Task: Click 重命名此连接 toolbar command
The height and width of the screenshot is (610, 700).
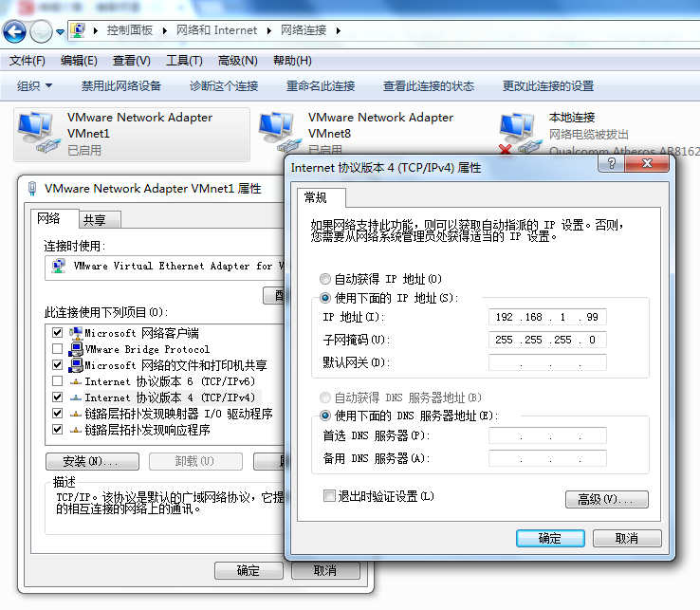Action: (x=321, y=85)
